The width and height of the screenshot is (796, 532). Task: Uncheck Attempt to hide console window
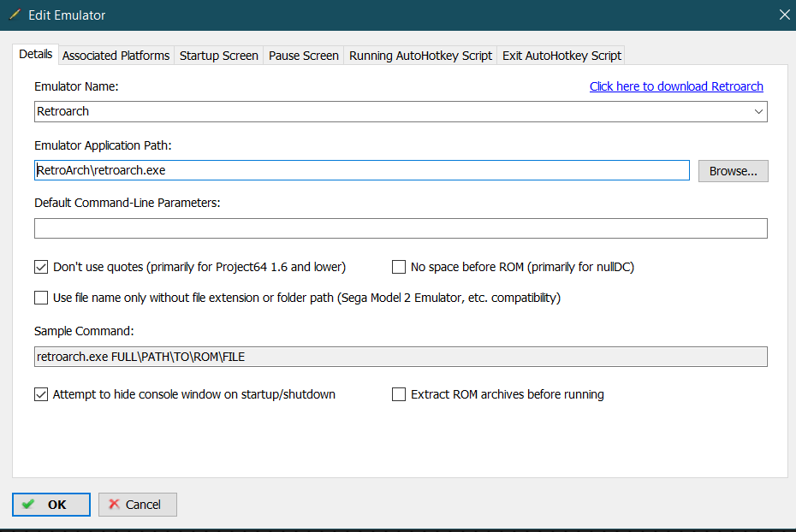pyautogui.click(x=41, y=394)
